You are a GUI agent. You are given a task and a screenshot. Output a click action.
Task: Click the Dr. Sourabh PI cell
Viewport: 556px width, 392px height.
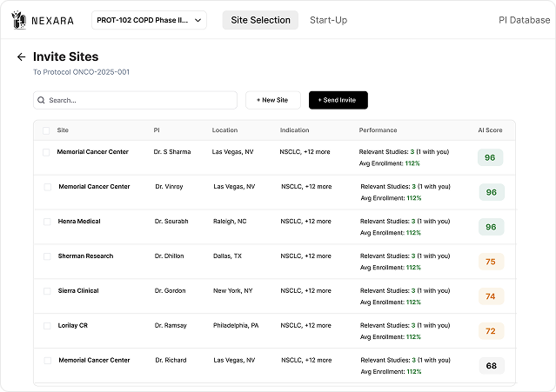tap(171, 222)
